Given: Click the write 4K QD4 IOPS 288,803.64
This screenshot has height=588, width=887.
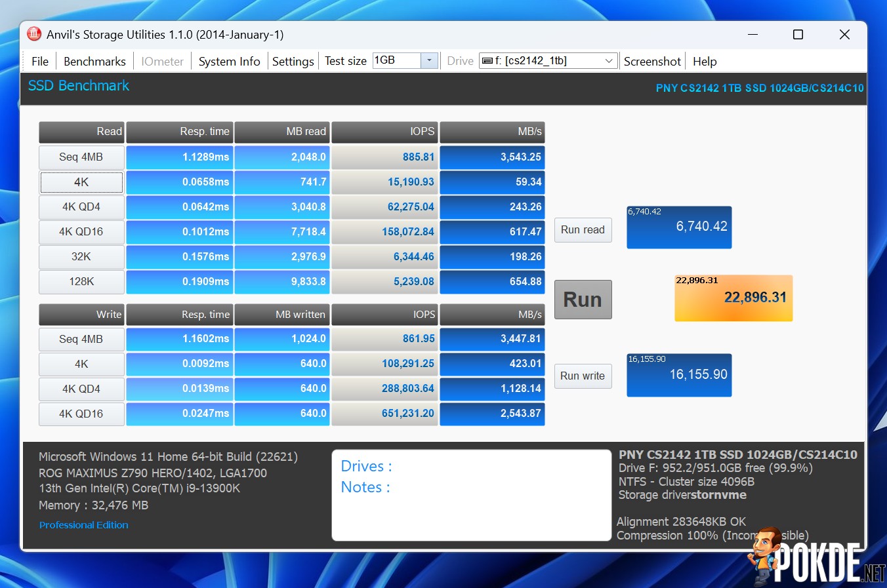Looking at the screenshot, I should (x=384, y=389).
